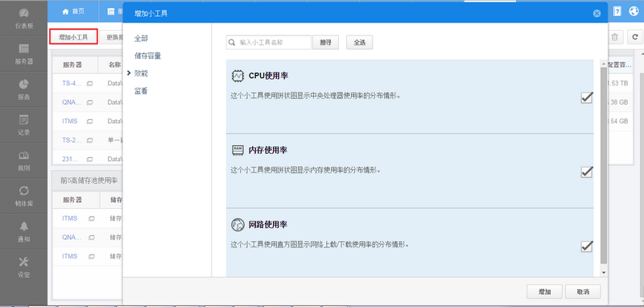
Task: Click the 前5高储存池使用率 panel title
Action: 89,180
